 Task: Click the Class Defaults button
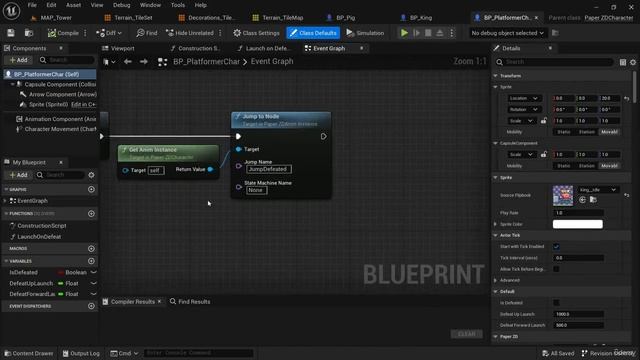313,33
